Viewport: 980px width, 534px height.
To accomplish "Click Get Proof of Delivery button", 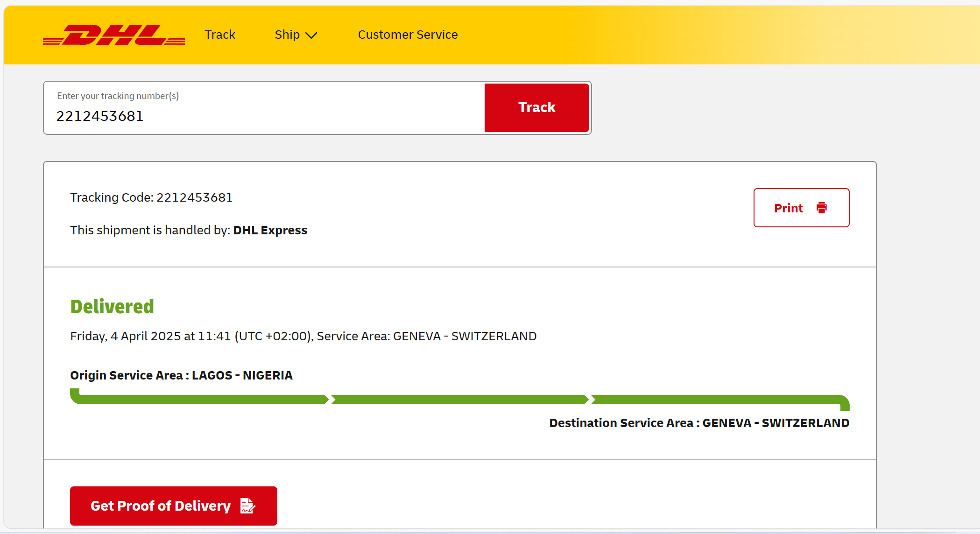I will [x=174, y=506].
